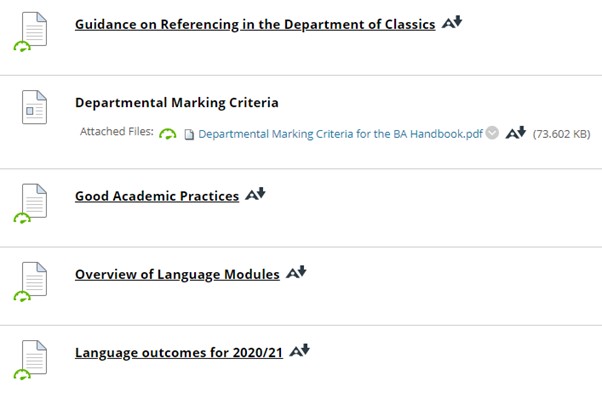Click green accessibility gauge beside Attached Files
Viewport: 602px width, 398px height.
(167, 134)
